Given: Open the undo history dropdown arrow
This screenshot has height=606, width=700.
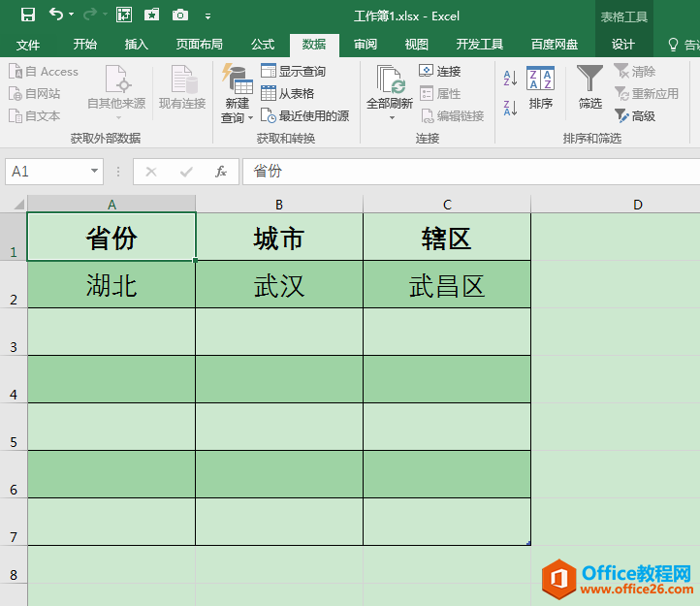Looking at the screenshot, I should [x=72, y=15].
